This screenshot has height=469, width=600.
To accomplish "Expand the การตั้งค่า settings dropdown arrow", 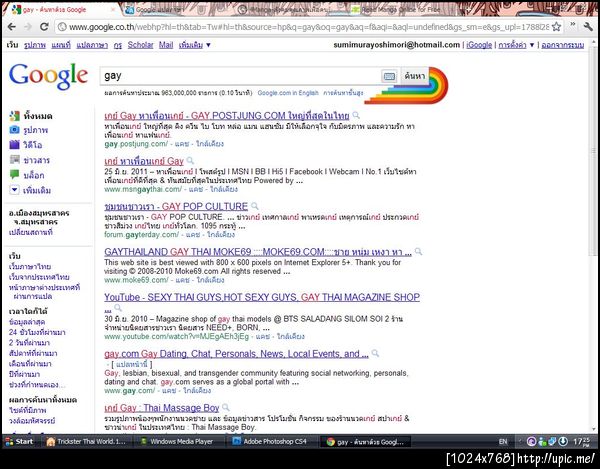I will tap(532, 45).
